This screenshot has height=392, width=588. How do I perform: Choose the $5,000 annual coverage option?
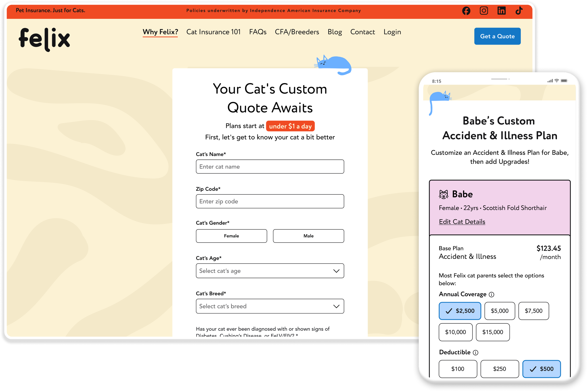click(x=500, y=311)
